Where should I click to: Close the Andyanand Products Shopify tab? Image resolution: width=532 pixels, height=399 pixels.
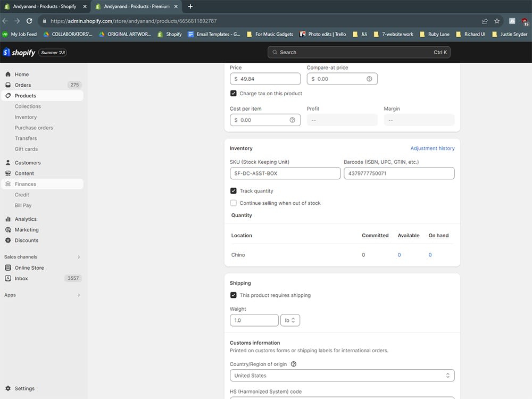tap(85, 6)
